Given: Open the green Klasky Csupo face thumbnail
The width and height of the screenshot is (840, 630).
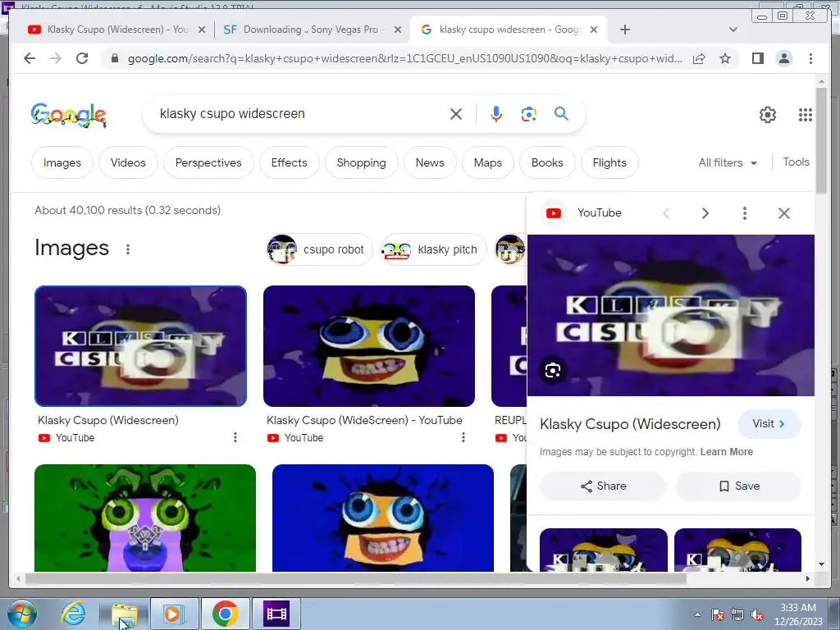Looking at the screenshot, I should coord(145,518).
